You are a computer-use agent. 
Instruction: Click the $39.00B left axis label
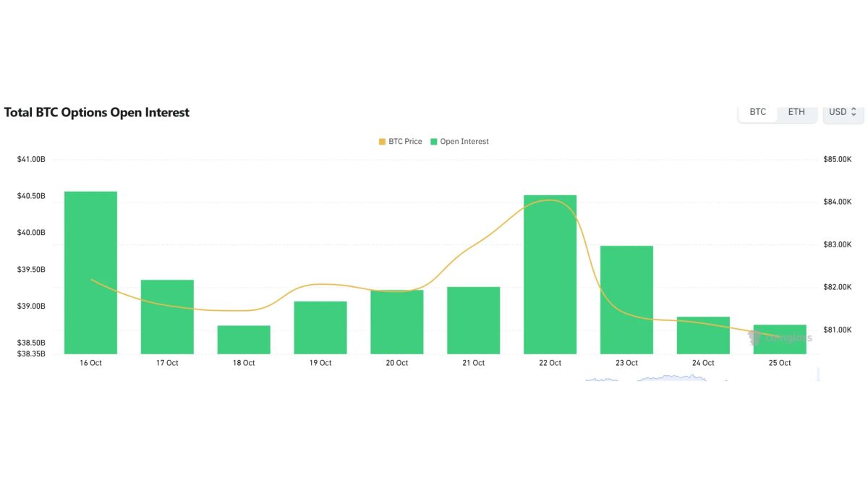click(31, 307)
